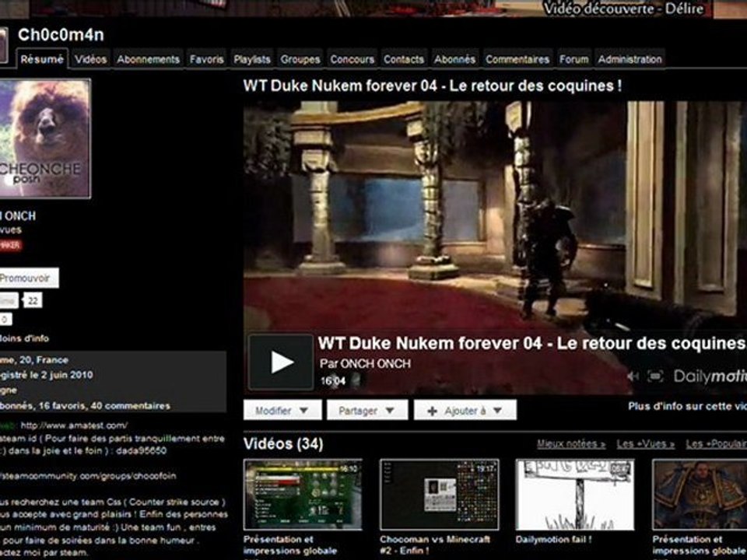Click the Les +Vues link
Viewport: 747px width, 560px height.
coord(646,444)
